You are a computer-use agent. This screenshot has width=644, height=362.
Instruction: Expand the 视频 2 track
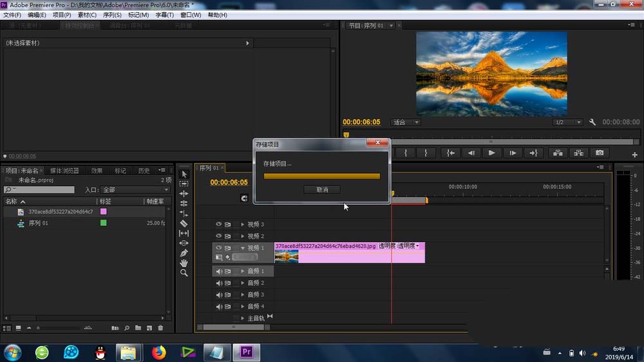[x=243, y=236]
